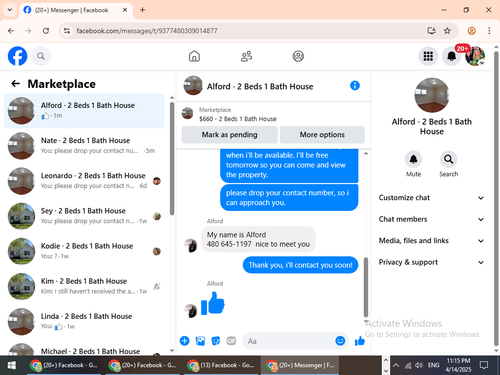
Task: Close the Messenger browser tab
Action: click(x=125, y=10)
